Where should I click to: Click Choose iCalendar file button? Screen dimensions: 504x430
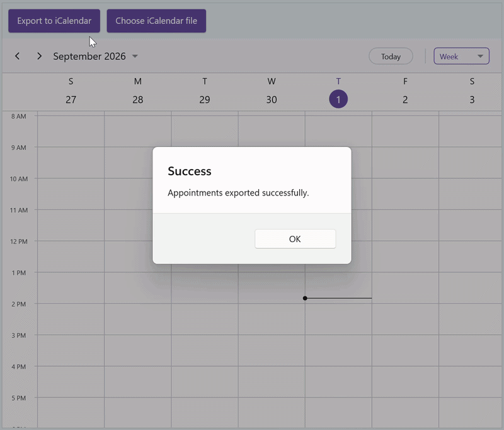pos(156,21)
